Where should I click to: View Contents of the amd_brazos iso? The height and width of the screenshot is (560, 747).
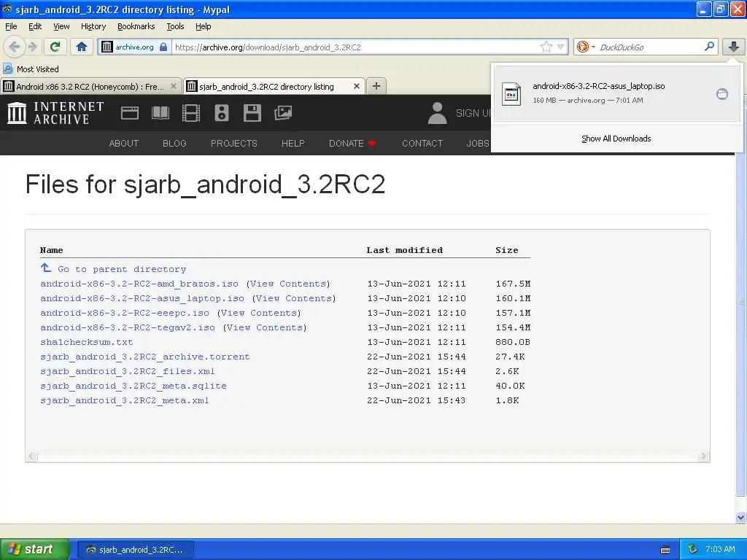(x=288, y=284)
